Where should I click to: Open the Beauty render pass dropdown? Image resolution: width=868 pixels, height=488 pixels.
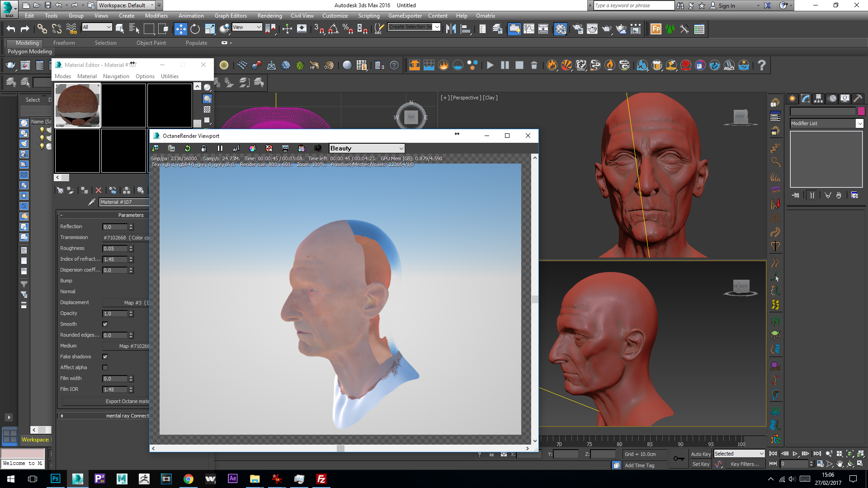pos(367,148)
